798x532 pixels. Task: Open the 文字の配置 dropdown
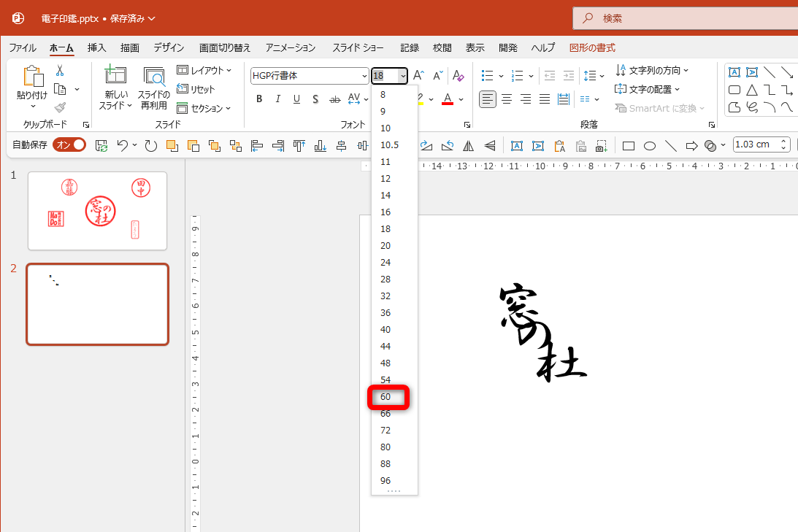(x=648, y=90)
